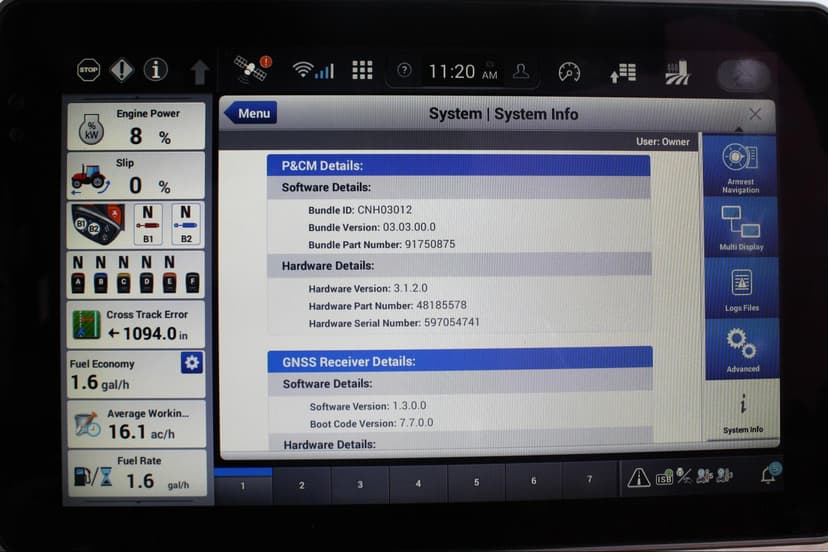Viewport: 828px width, 552px height.
Task: Expand the Cross Track Error widget
Action: [135, 324]
